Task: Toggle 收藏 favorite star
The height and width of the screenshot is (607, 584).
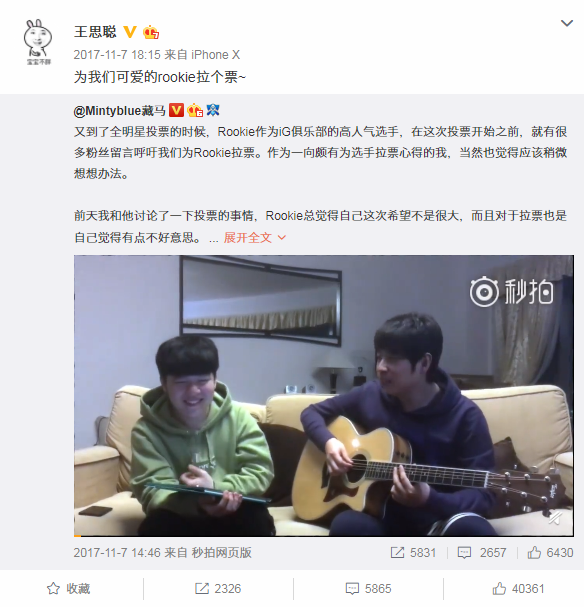Action: tap(69, 589)
